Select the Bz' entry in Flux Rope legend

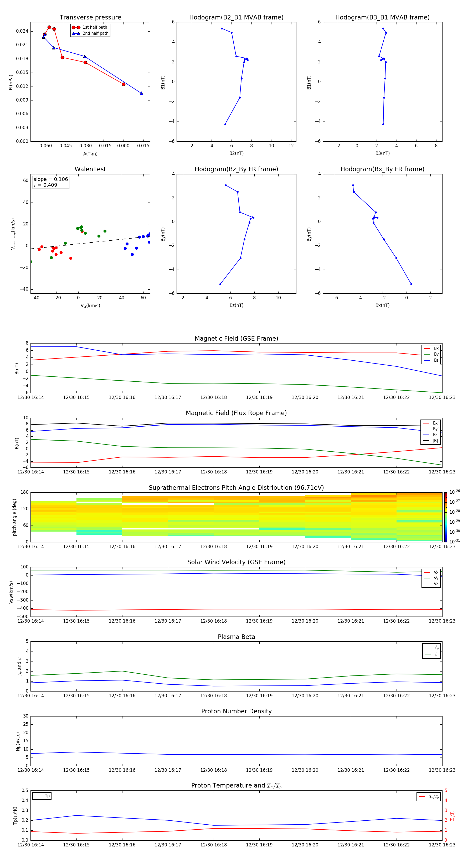[x=431, y=435]
